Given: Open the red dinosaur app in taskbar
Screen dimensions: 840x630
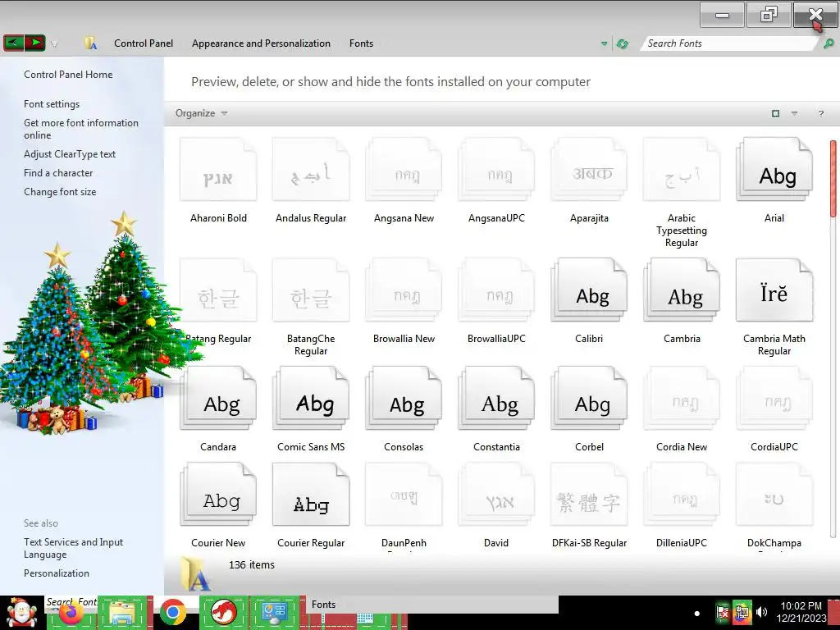Looking at the screenshot, I should pos(223,613).
